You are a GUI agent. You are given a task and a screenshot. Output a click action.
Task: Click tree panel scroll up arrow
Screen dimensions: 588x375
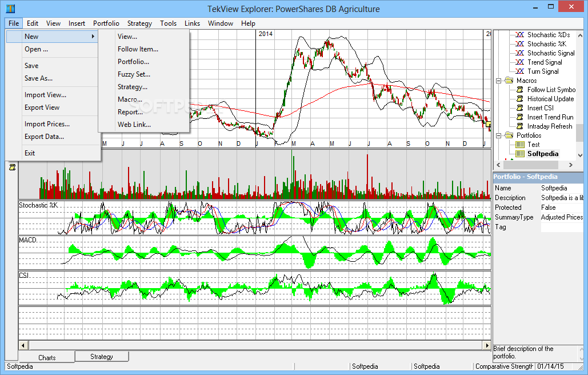580,35
